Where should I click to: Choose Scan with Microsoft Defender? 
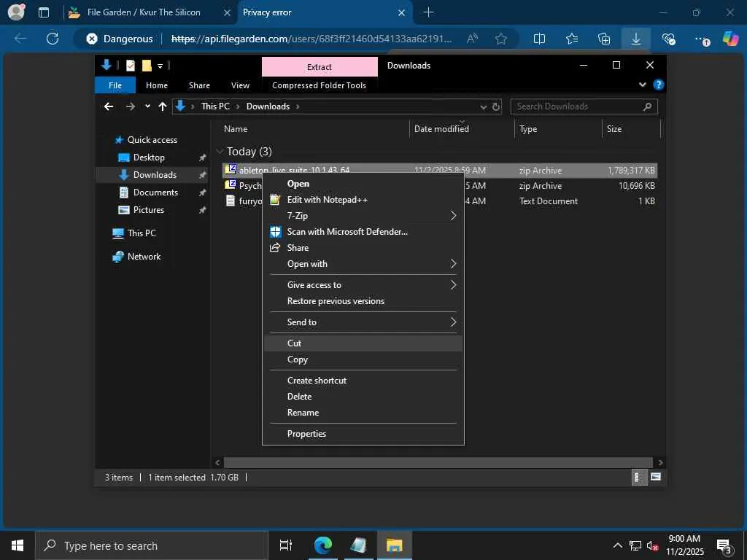363,232
